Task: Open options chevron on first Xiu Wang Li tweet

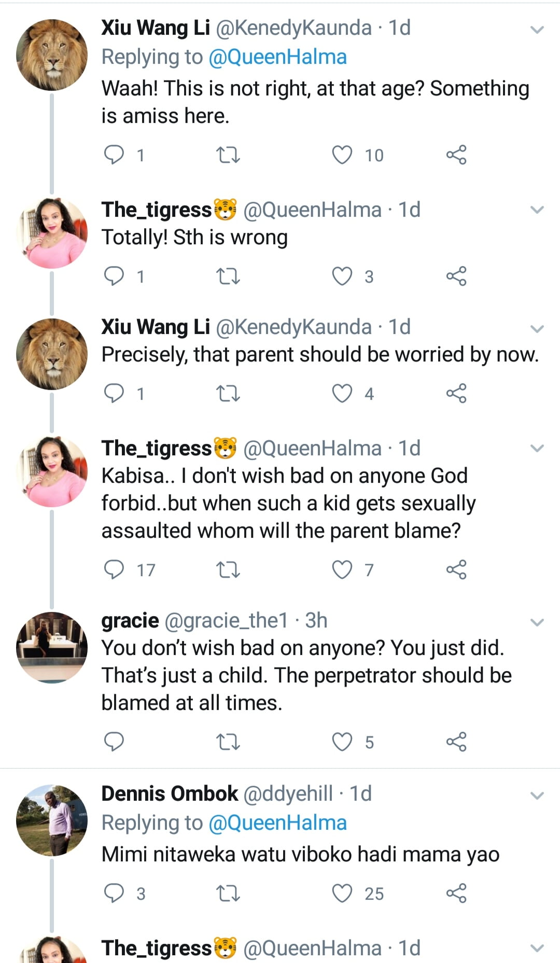Action: (537, 30)
